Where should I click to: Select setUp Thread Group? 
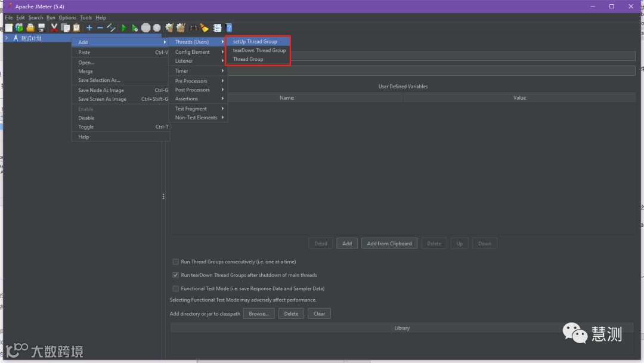(258, 42)
